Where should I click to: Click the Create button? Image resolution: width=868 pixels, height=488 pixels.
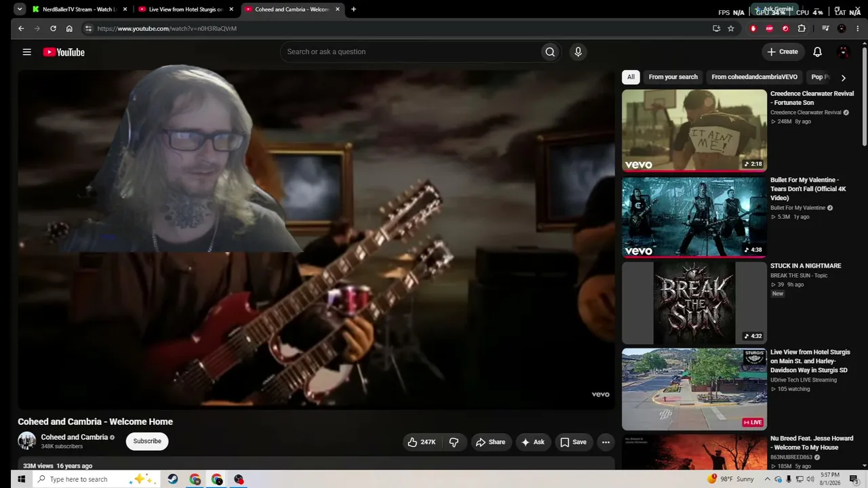pos(782,52)
